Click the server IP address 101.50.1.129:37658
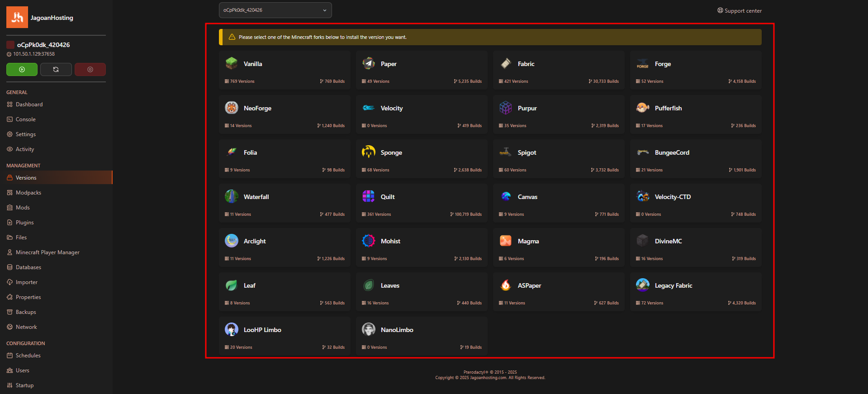This screenshot has height=394, width=868. (34, 54)
